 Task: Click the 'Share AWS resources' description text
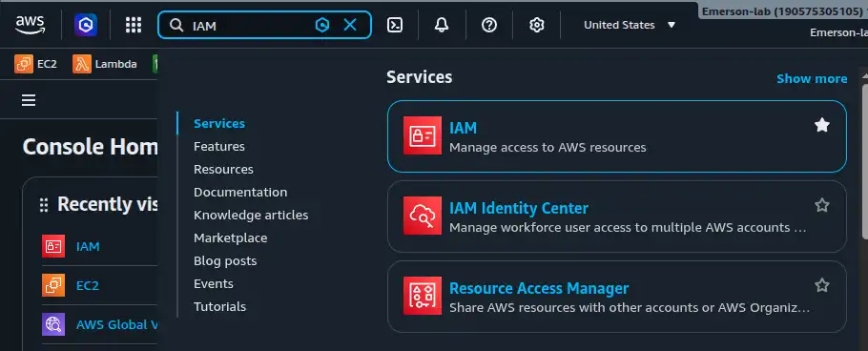(x=630, y=308)
